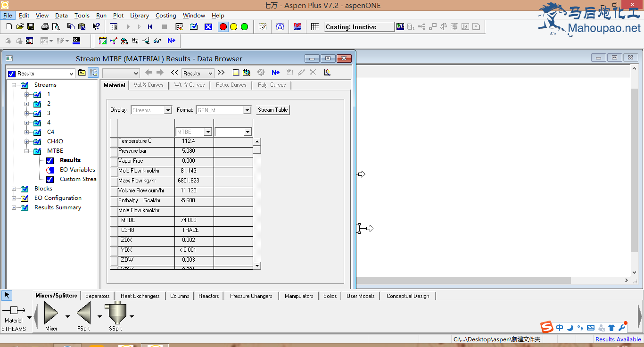Expand the EO Configuration node
Screen dimensions: 644x347
pyautogui.click(x=14, y=198)
